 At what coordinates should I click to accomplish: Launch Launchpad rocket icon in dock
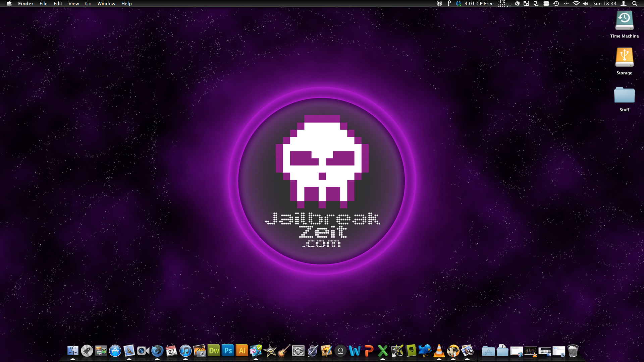point(87,351)
